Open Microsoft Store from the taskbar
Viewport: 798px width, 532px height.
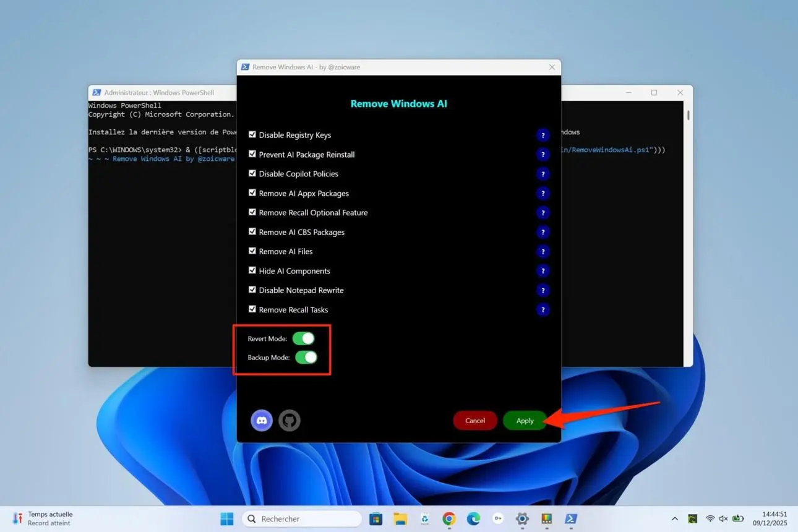(x=375, y=519)
